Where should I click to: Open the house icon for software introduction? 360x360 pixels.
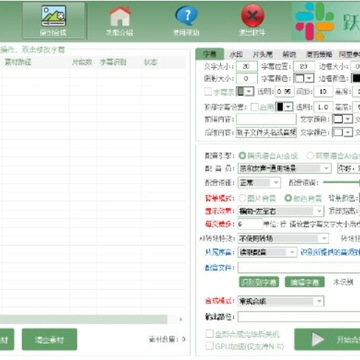pos(120,16)
